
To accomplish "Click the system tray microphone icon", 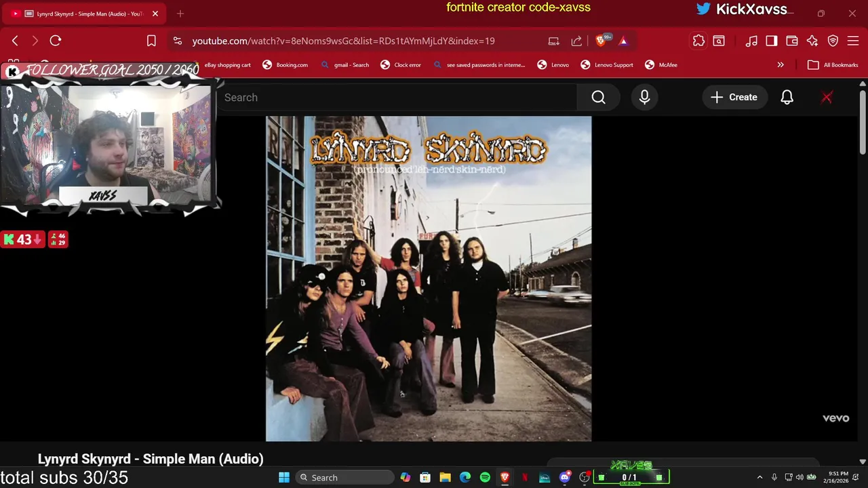I will pyautogui.click(x=774, y=478).
